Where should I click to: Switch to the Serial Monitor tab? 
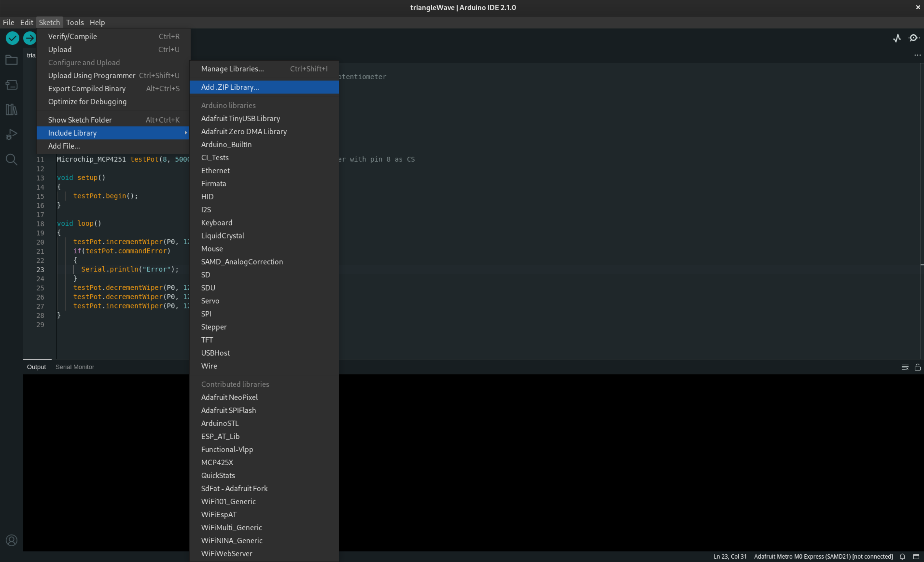pyautogui.click(x=75, y=367)
